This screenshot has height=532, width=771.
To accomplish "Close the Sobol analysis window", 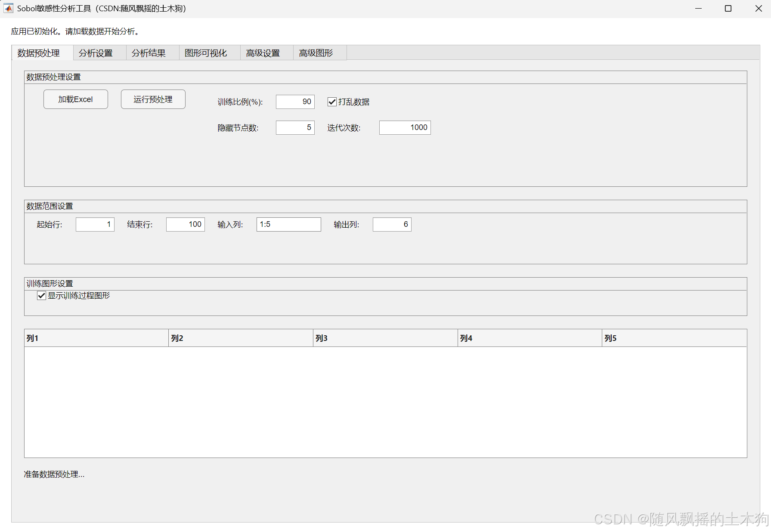I will [x=759, y=9].
